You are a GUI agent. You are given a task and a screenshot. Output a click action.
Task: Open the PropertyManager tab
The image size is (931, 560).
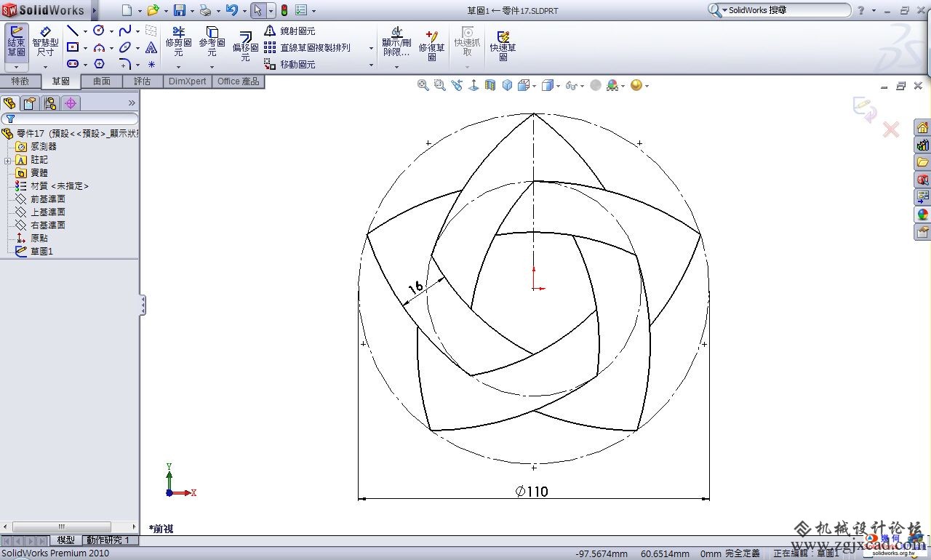29,103
